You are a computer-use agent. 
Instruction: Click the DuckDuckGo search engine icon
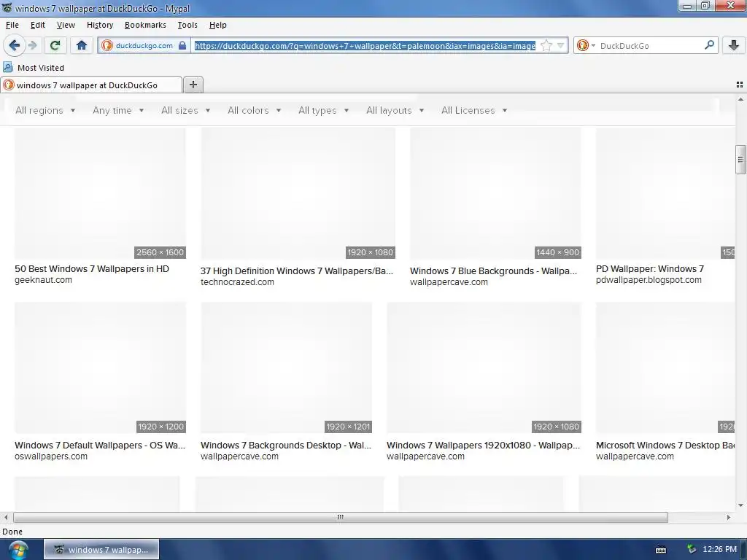582,46
